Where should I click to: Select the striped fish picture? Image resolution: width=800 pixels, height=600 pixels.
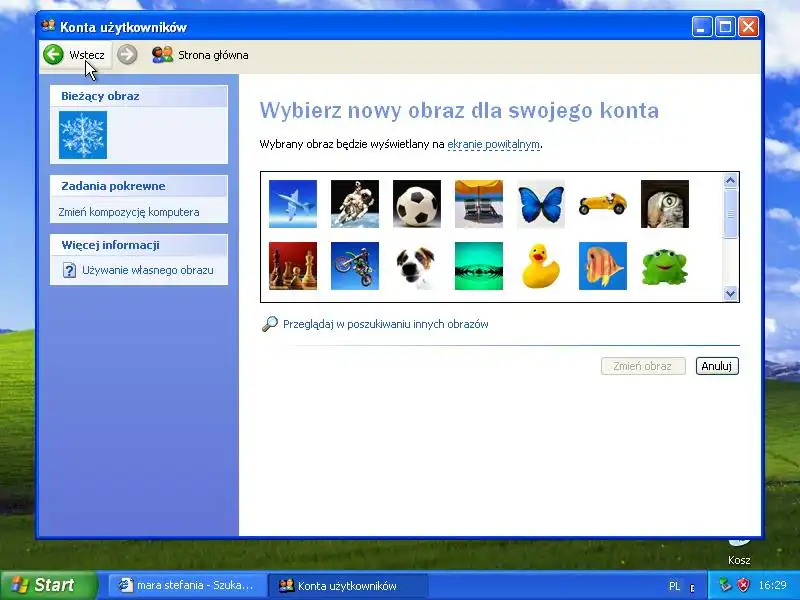(603, 266)
